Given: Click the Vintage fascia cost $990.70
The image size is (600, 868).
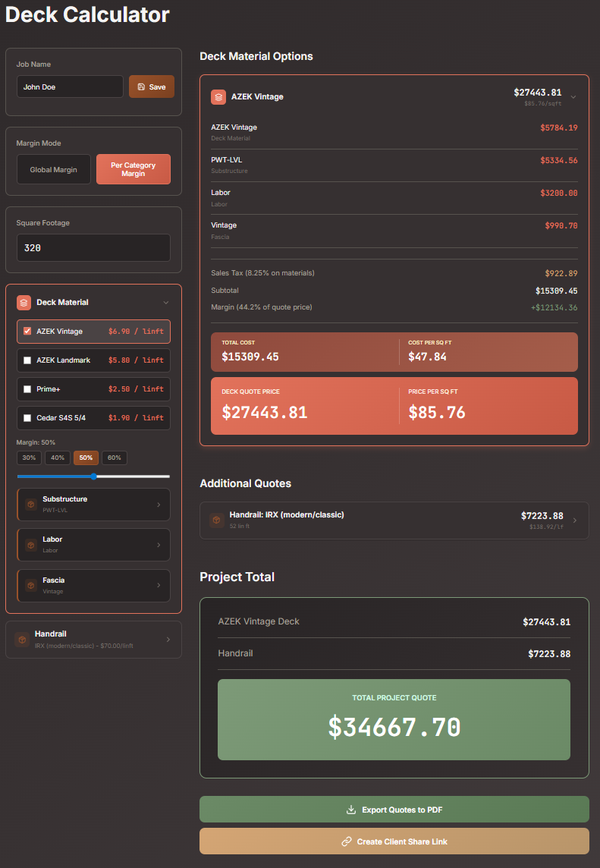Looking at the screenshot, I should point(561,226).
